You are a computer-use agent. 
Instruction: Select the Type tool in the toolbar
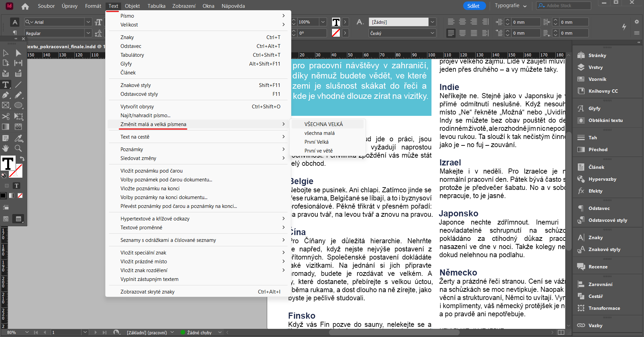tap(5, 85)
